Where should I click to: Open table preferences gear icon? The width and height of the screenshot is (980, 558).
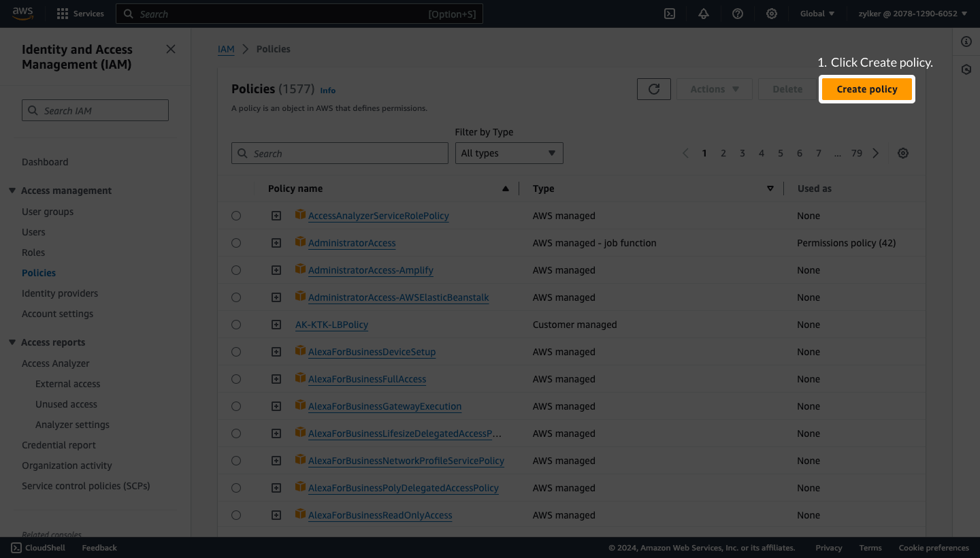(x=903, y=153)
